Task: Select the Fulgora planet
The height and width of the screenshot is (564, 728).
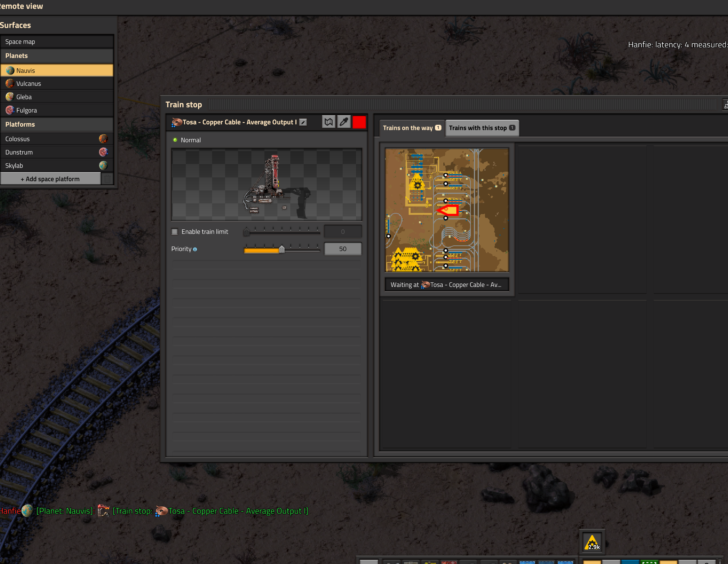Action: click(57, 110)
